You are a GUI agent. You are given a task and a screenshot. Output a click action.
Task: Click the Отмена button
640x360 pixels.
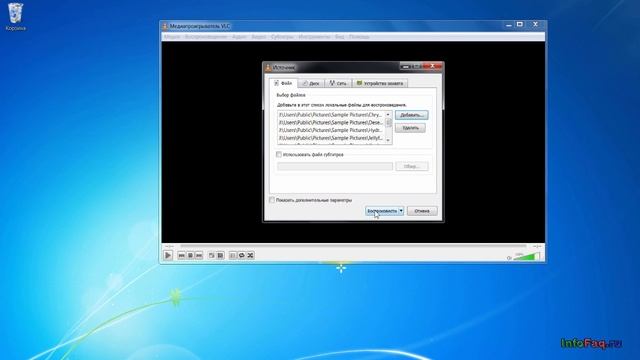point(422,211)
